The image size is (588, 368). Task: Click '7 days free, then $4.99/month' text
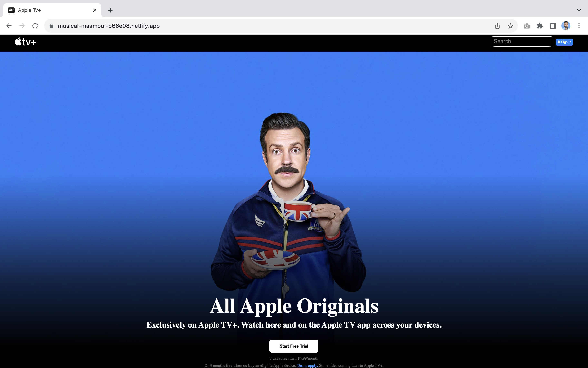click(x=294, y=358)
